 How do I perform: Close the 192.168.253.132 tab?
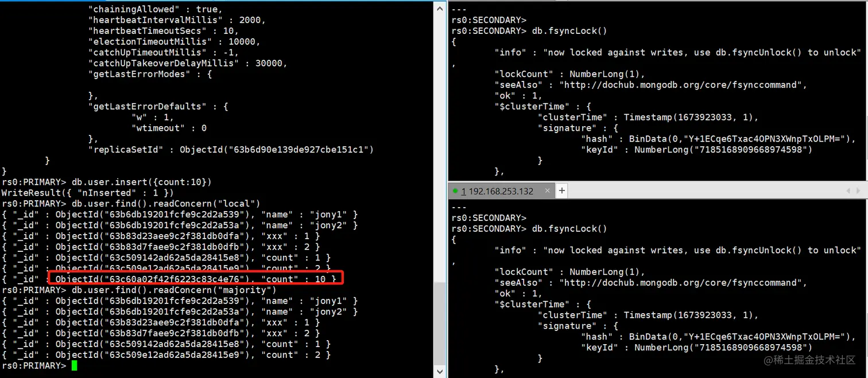(x=547, y=191)
